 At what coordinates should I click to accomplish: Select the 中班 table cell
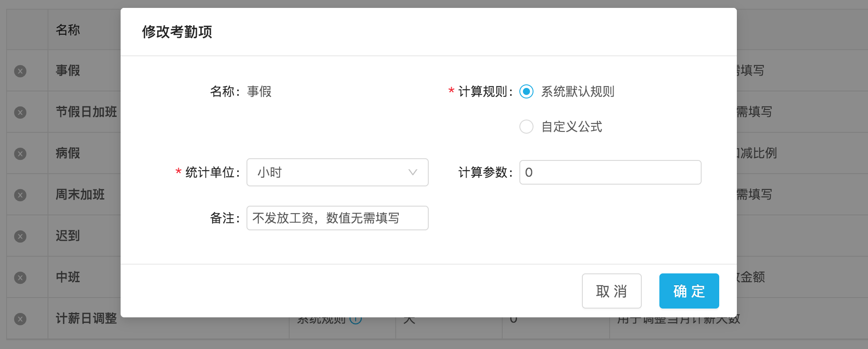tap(68, 277)
